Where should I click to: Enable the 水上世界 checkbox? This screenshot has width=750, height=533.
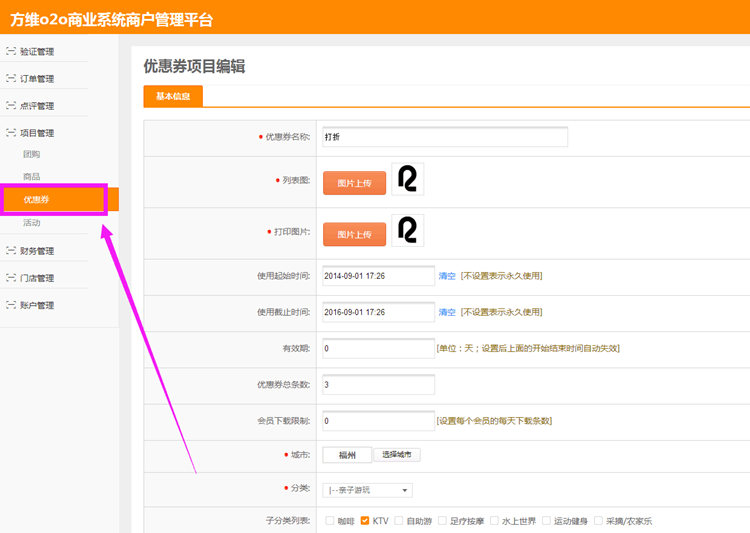(x=495, y=521)
